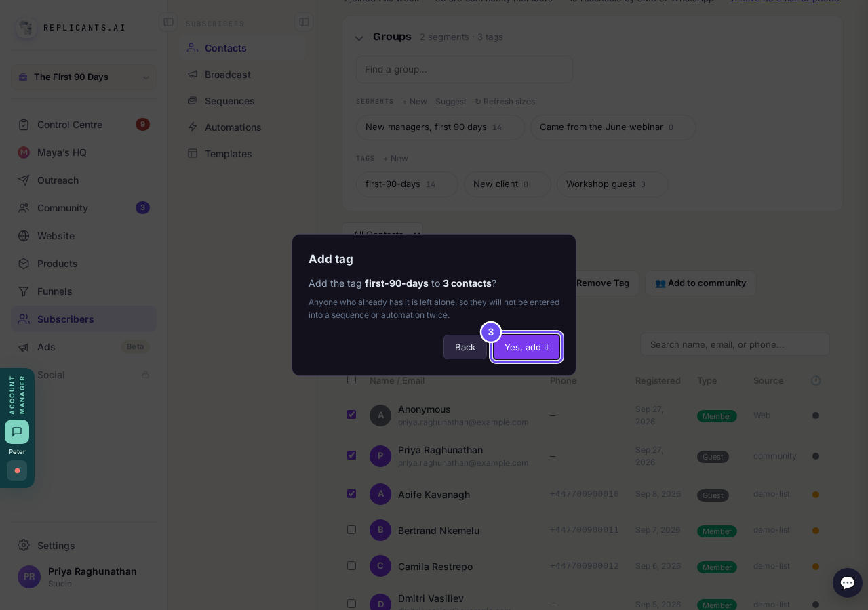The width and height of the screenshot is (868, 610).
Task: Click the Automations lightning icon
Action: click(193, 127)
